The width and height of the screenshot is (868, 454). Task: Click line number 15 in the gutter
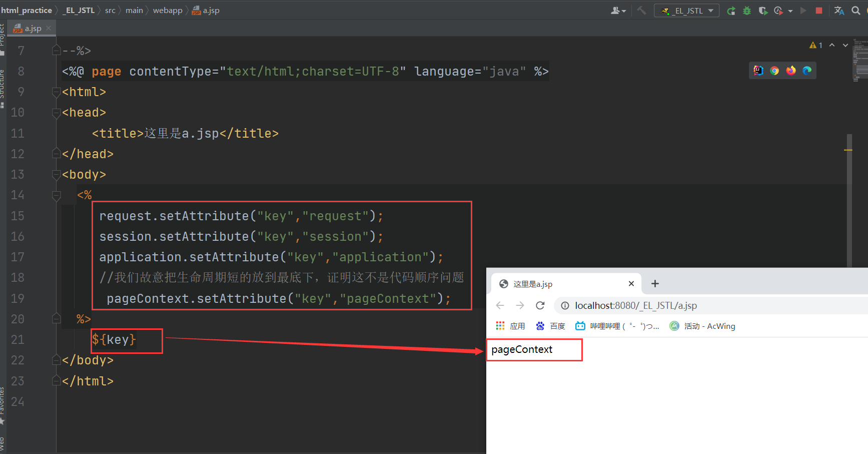pos(18,216)
